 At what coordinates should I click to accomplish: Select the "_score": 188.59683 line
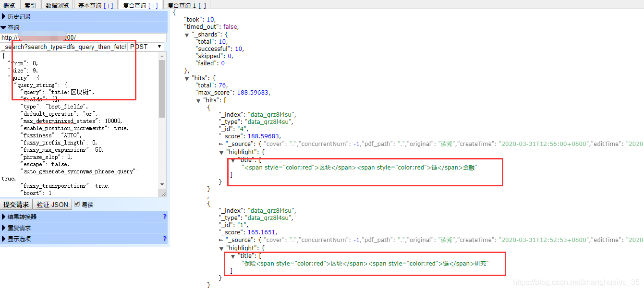(x=250, y=136)
